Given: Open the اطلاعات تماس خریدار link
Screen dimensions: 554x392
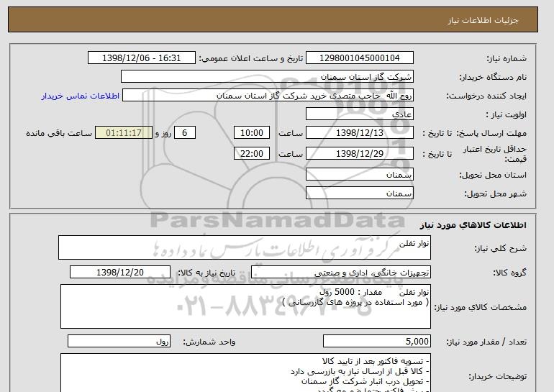Looking at the screenshot, I should pos(81,96).
